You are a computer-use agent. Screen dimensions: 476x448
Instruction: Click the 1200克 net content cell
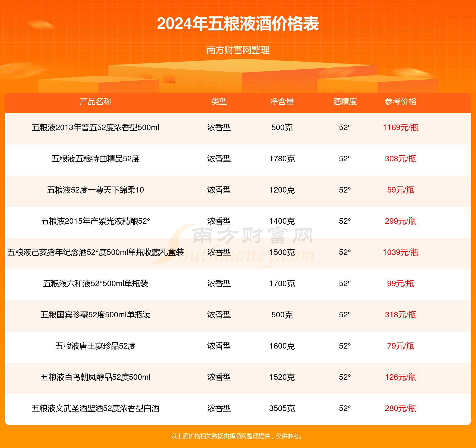click(x=282, y=190)
